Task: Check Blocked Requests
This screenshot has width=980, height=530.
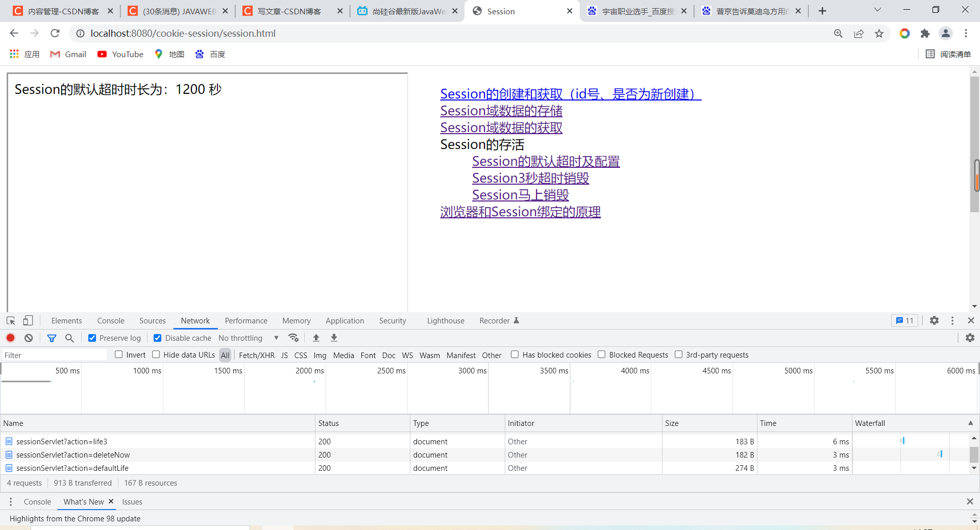Action: click(x=602, y=355)
